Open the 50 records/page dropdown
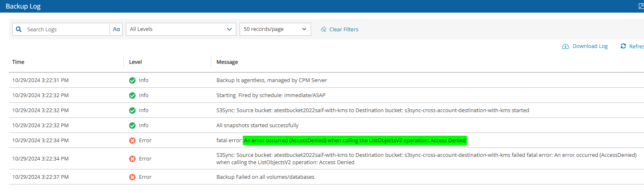The image size is (644, 193). click(x=275, y=29)
